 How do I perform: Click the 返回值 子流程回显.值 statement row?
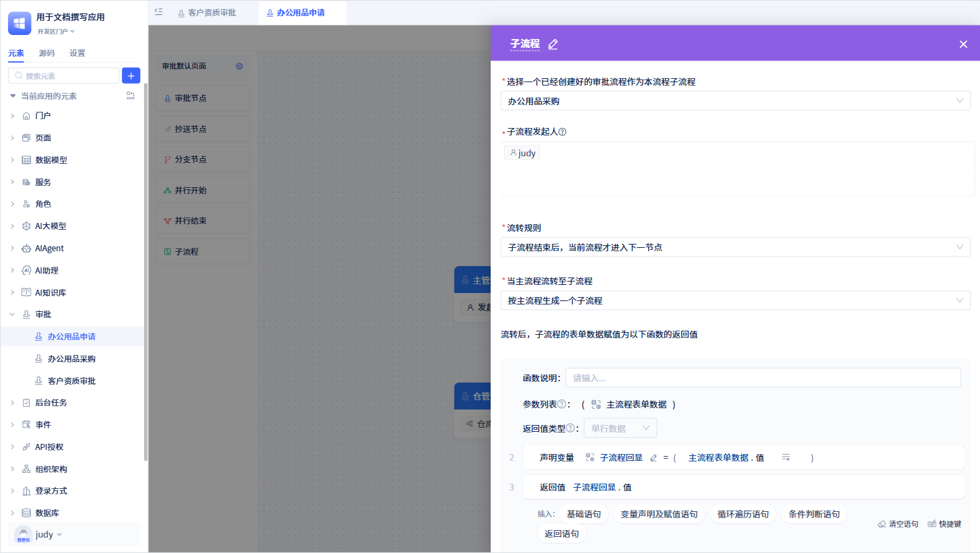(x=743, y=487)
